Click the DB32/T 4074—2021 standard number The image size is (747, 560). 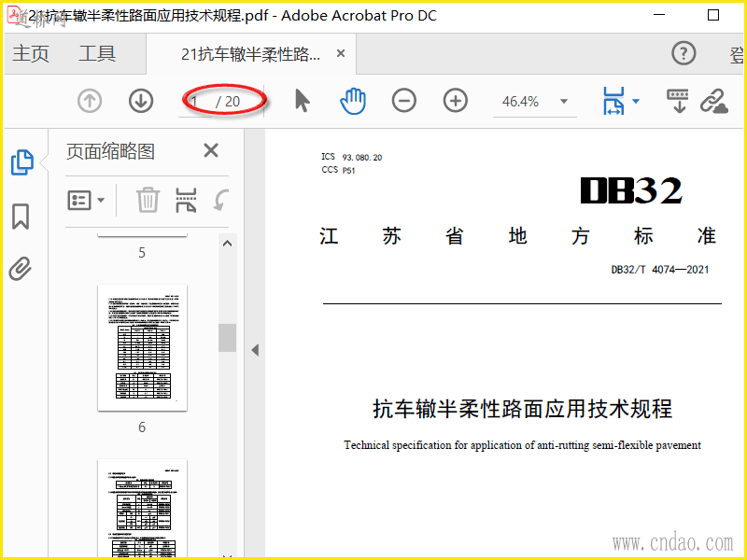(660, 270)
